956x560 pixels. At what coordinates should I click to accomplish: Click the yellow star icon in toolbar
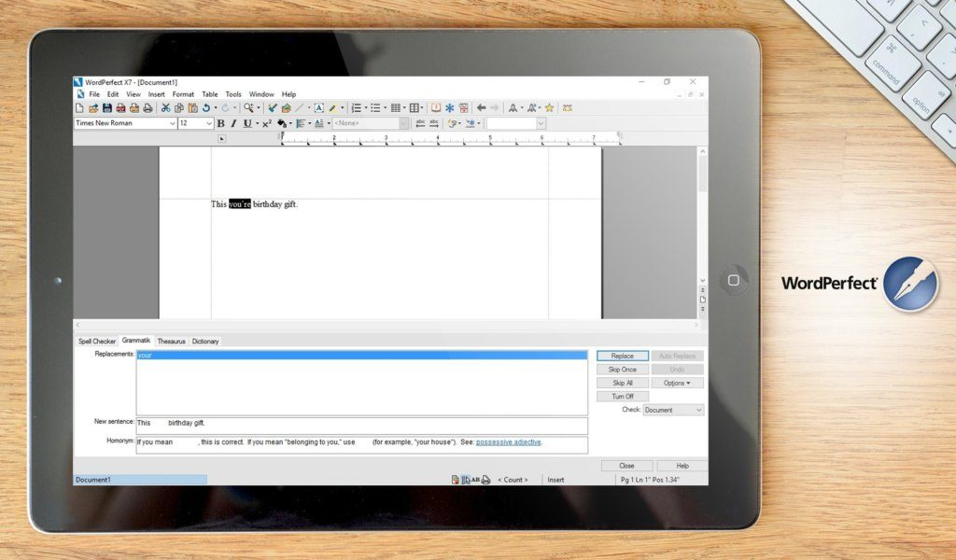pyautogui.click(x=549, y=108)
